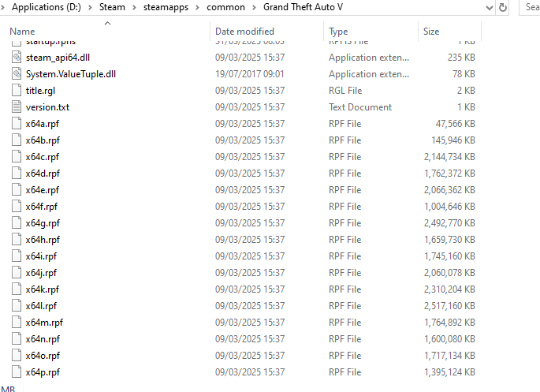Select the x64a.rpf file icon

click(x=17, y=124)
